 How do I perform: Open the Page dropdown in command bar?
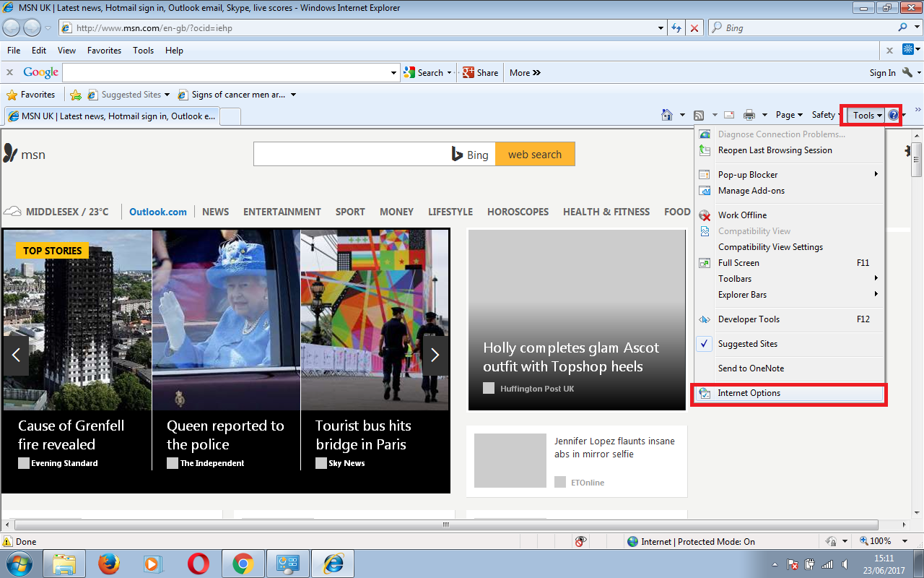pos(789,115)
